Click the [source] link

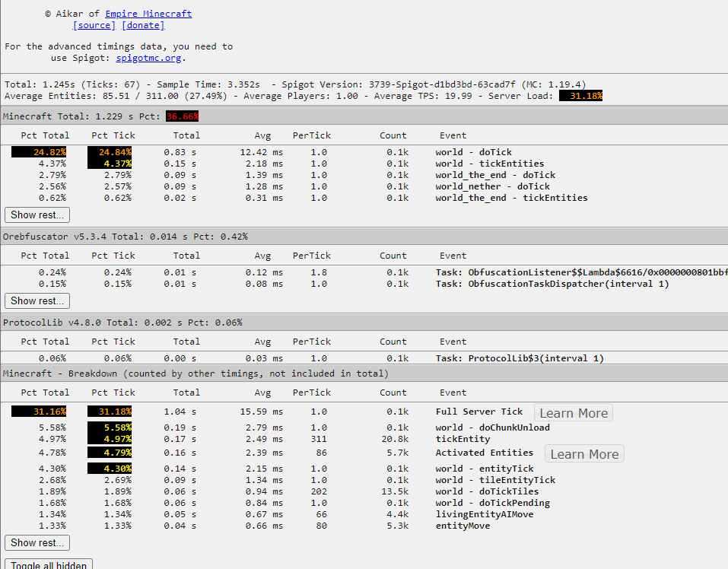point(94,24)
